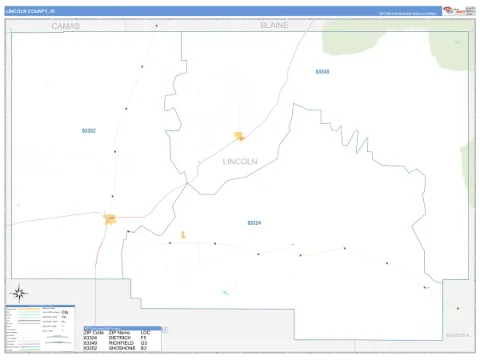Image resolution: width=480 pixels, height=360 pixels.
Task: Click 83349 in the ZIP table
Action: point(90,343)
